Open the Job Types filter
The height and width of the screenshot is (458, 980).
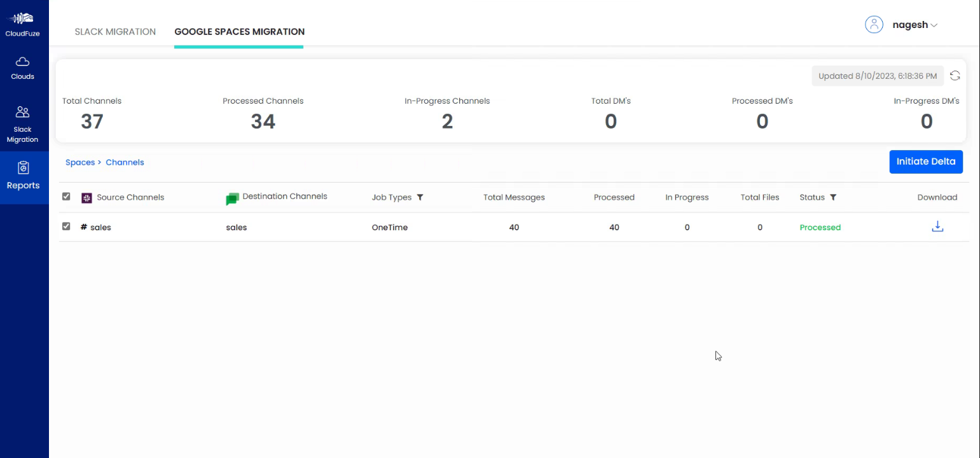[x=420, y=198]
